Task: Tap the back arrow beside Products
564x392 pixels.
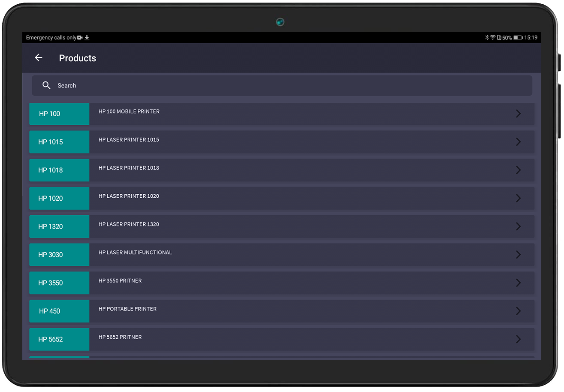Action: point(39,58)
